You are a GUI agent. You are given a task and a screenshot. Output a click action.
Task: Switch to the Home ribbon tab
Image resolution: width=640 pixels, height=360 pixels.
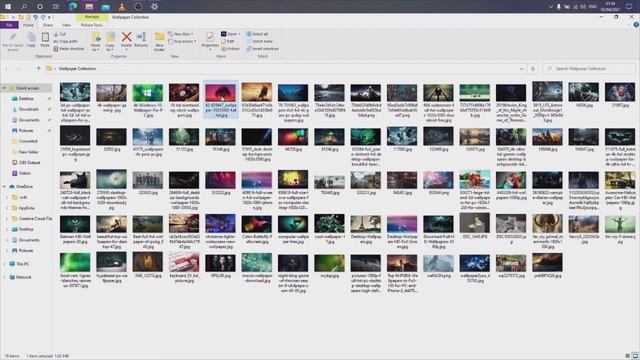28,25
